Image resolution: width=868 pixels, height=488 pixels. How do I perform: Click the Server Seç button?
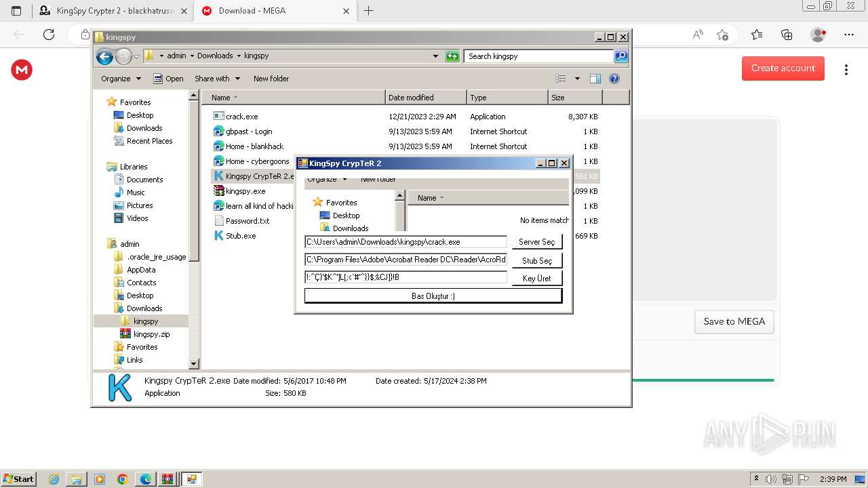536,242
